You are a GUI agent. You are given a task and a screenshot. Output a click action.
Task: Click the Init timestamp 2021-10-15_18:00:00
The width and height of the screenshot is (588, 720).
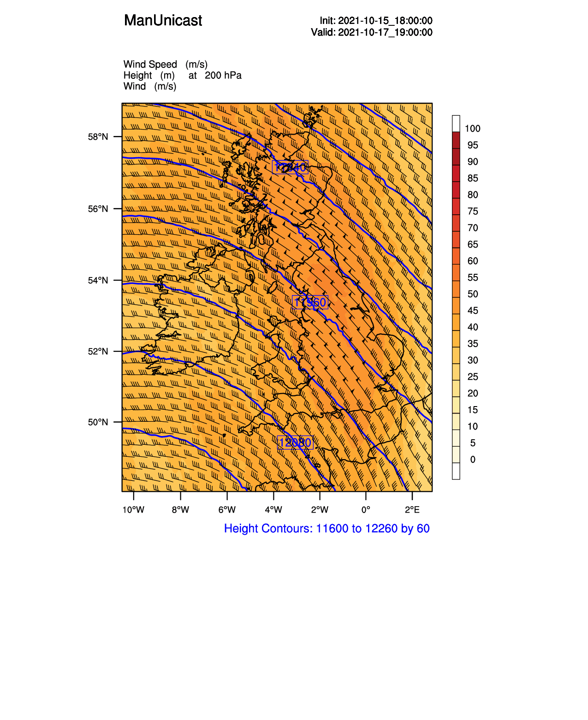(376, 21)
